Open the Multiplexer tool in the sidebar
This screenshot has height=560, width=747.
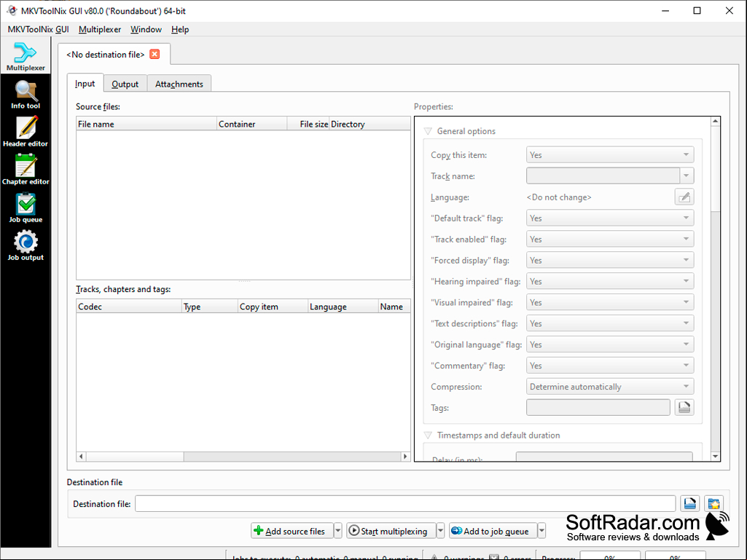pos(26,57)
